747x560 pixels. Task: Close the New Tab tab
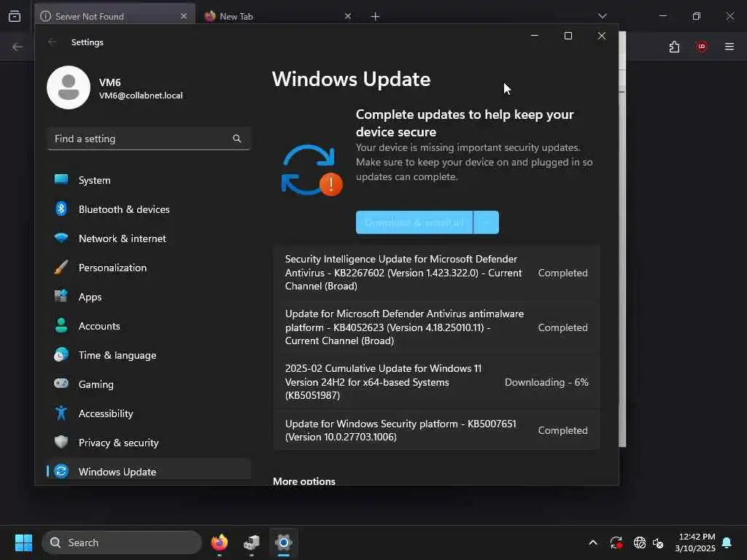(x=348, y=16)
